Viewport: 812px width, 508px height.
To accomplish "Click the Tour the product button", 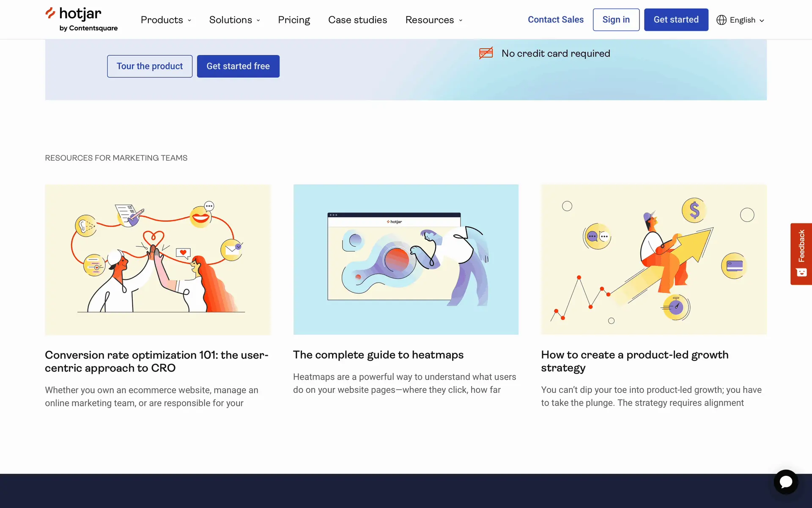I will (150, 66).
